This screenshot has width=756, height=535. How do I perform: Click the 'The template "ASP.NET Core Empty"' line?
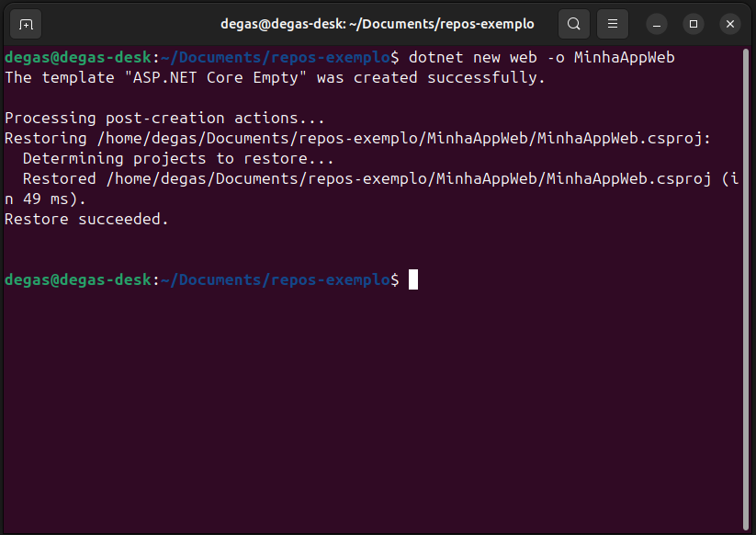click(x=275, y=77)
